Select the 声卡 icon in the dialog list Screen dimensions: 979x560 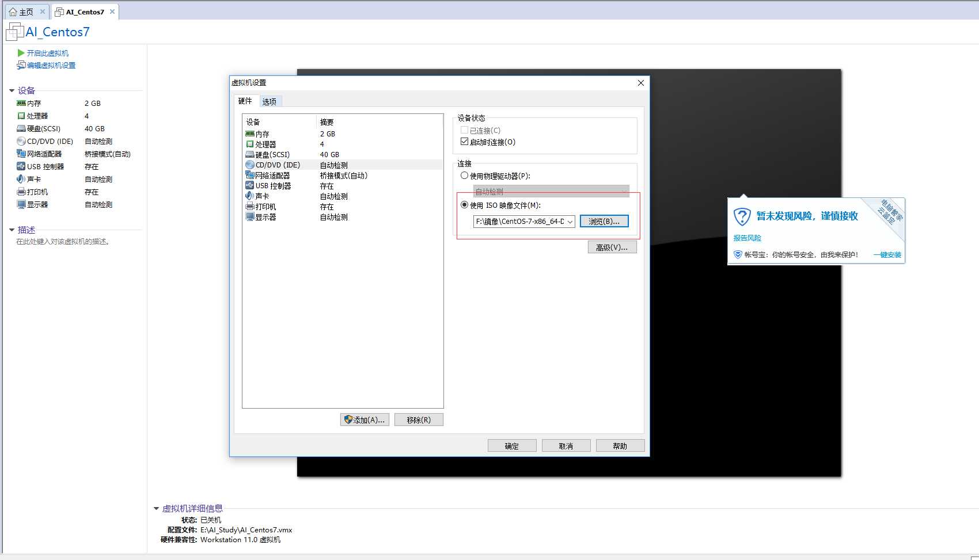pyautogui.click(x=250, y=196)
